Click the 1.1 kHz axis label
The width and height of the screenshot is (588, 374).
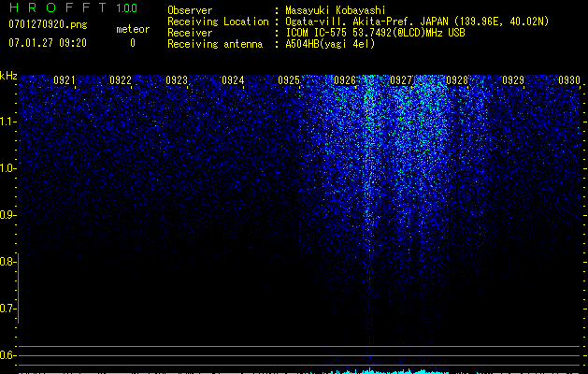[x=7, y=122]
